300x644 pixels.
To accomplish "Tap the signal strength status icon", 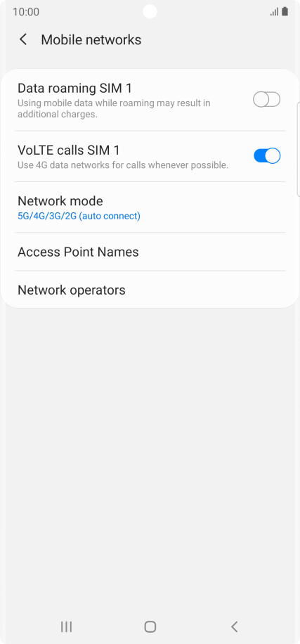I will (274, 11).
